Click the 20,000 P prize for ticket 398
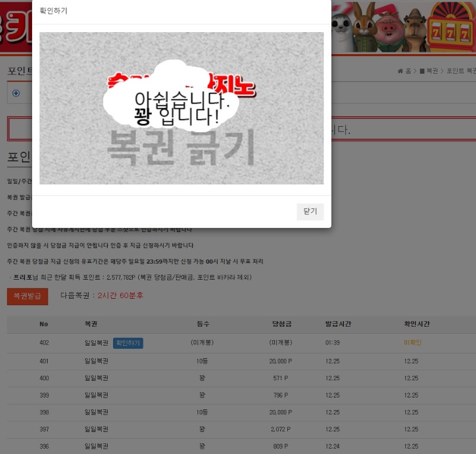The width and height of the screenshot is (476, 454). (x=280, y=412)
